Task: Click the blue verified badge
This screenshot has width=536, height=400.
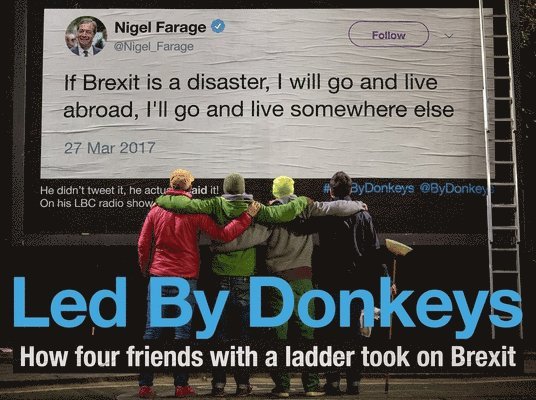Action: (218, 27)
